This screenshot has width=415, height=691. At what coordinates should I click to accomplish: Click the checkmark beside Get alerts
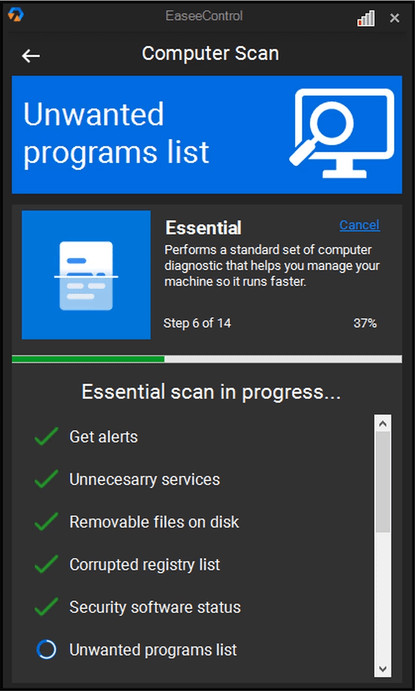pos(46,436)
